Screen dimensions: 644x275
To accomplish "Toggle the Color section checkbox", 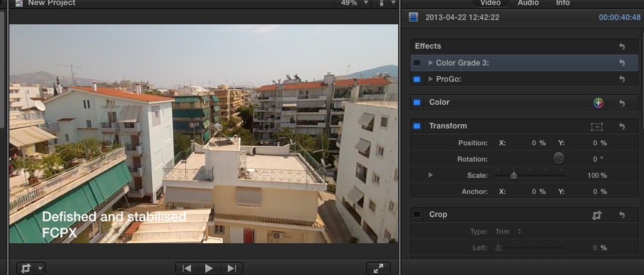I will click(417, 102).
